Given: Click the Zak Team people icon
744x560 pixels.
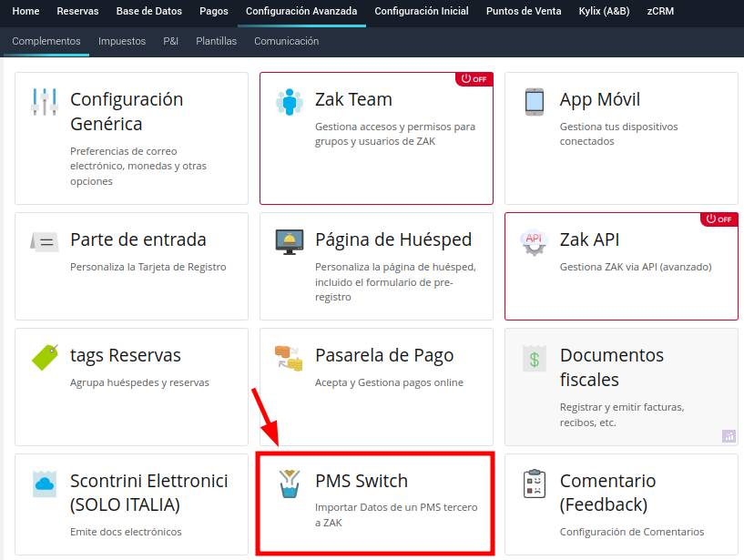Looking at the screenshot, I should click(x=289, y=102).
